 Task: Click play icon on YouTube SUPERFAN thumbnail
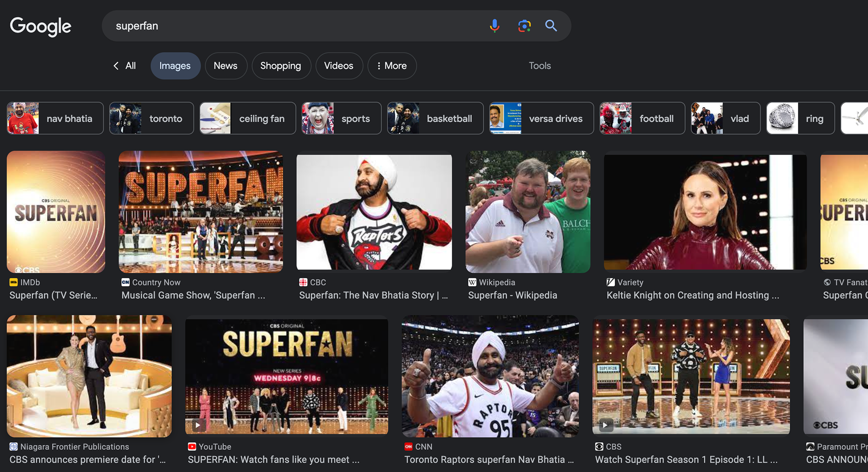pos(198,425)
